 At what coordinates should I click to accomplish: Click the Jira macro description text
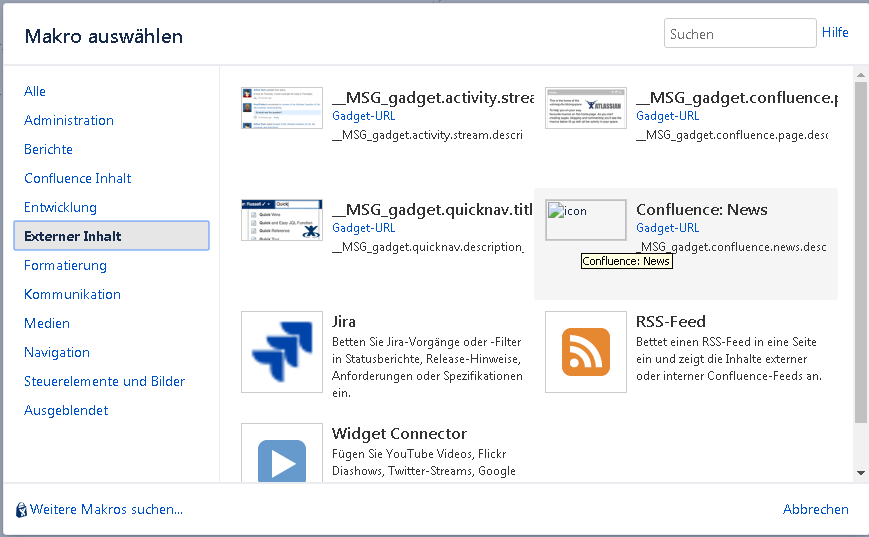pos(427,367)
